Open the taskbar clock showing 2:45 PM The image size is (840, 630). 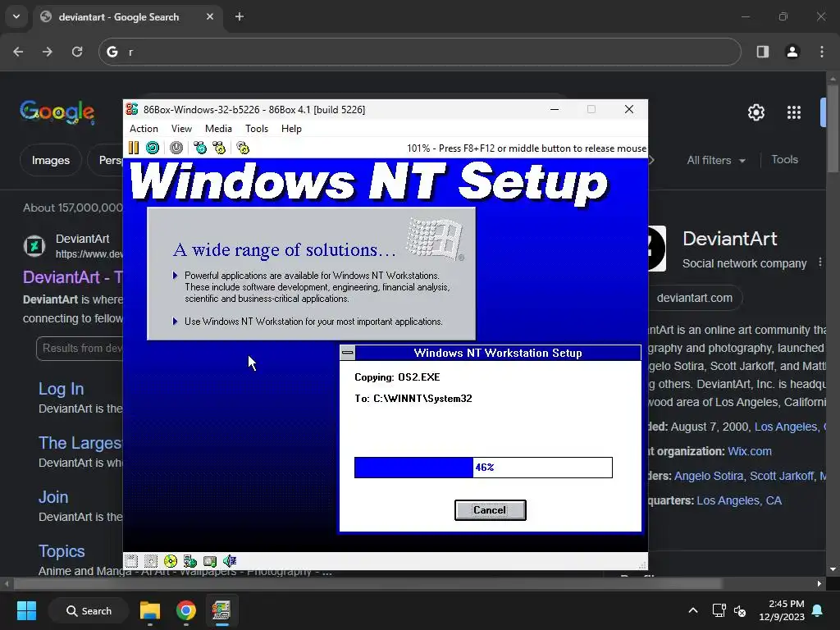point(781,610)
